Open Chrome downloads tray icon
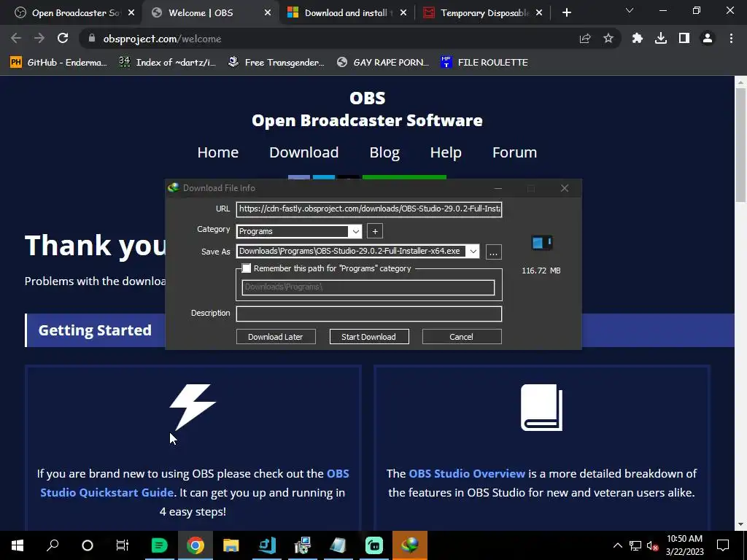Viewport: 747px width, 560px height. point(661,39)
